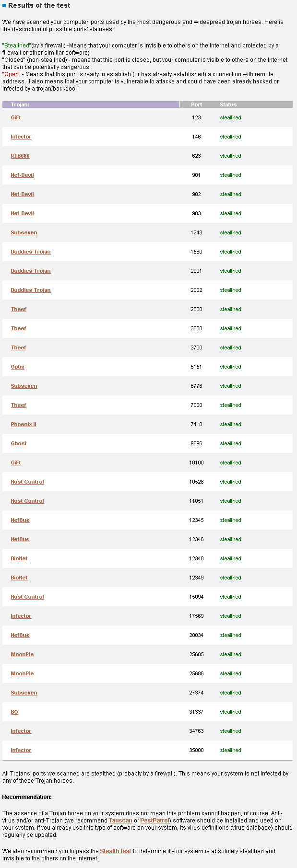Open Theef link for port 7000
This screenshot has height=868, width=297.
pyautogui.click(x=19, y=405)
